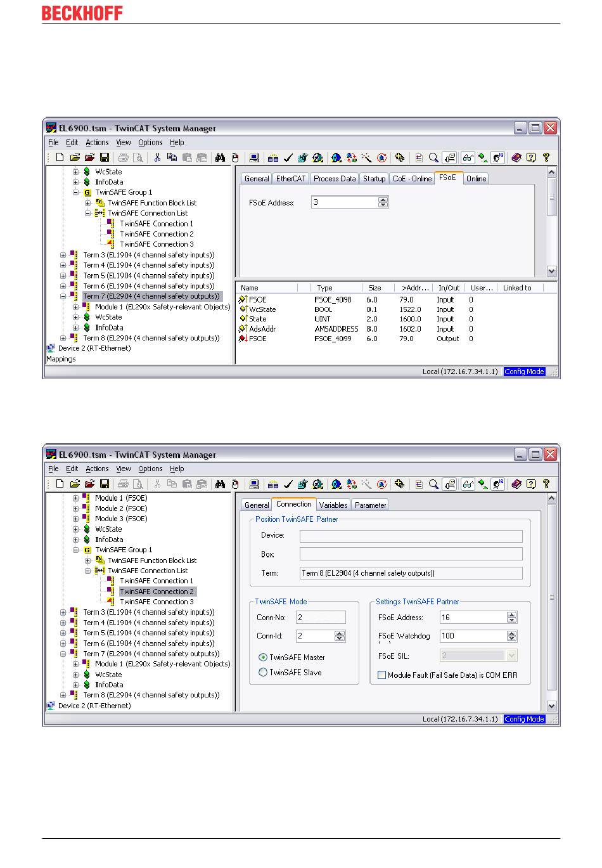
Task: Click the magic wand scan icon in lower window
Action: click(366, 484)
